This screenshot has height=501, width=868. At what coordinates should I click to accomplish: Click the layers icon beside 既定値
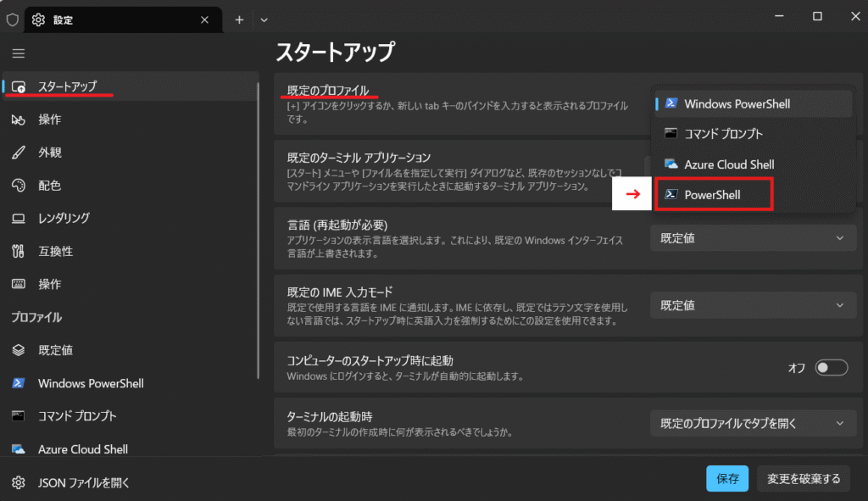(19, 350)
